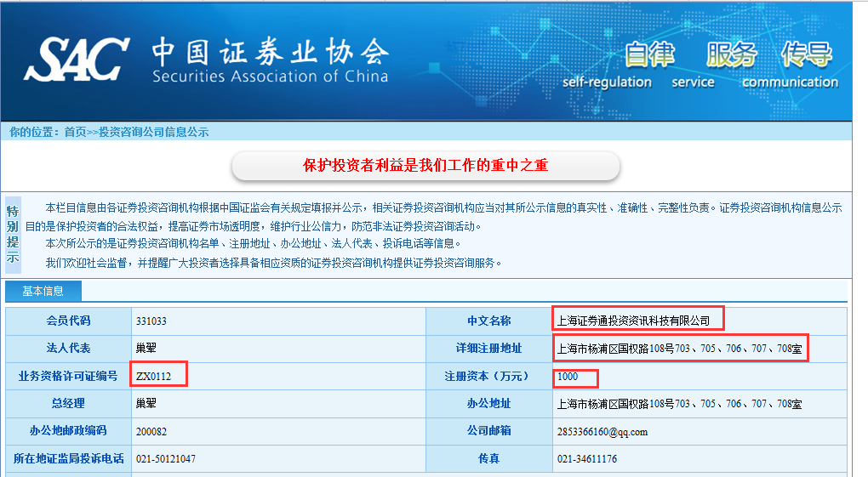Open 投资咨询公司信息公示 breadcrumb link
This screenshot has width=868, height=477.
coord(153,133)
